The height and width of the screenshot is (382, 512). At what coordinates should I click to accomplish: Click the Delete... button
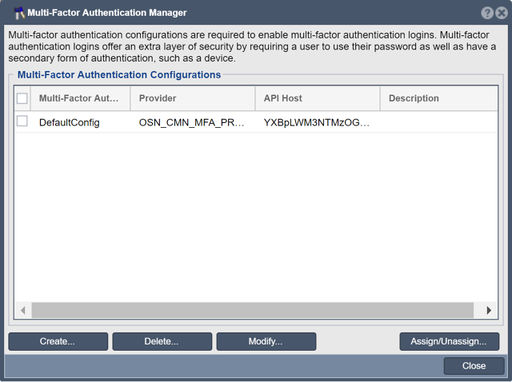162,341
